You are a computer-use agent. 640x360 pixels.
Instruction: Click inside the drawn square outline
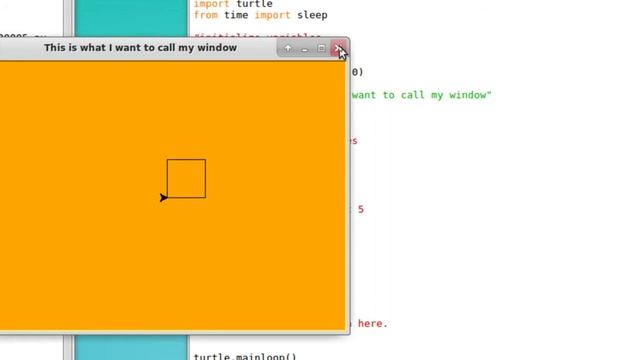pyautogui.click(x=186, y=179)
